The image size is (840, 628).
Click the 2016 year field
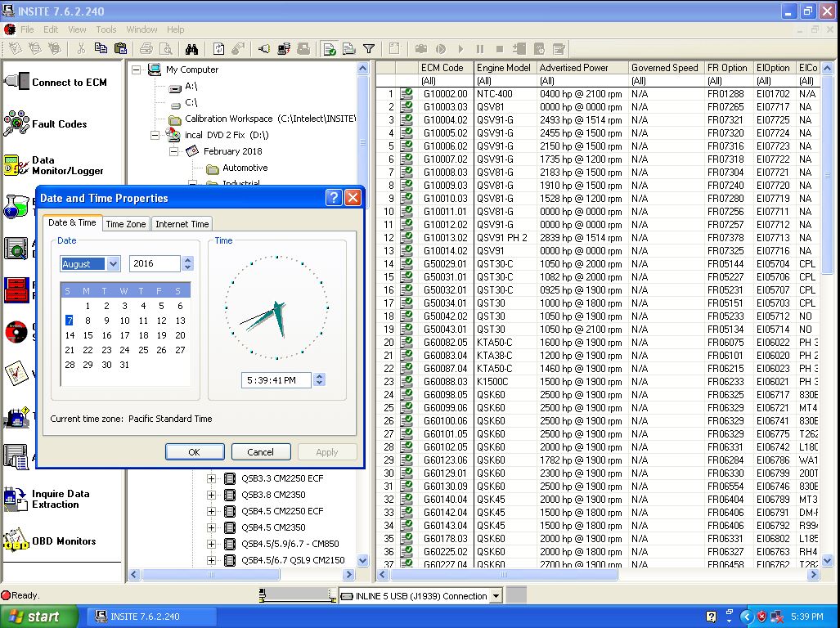(155, 263)
